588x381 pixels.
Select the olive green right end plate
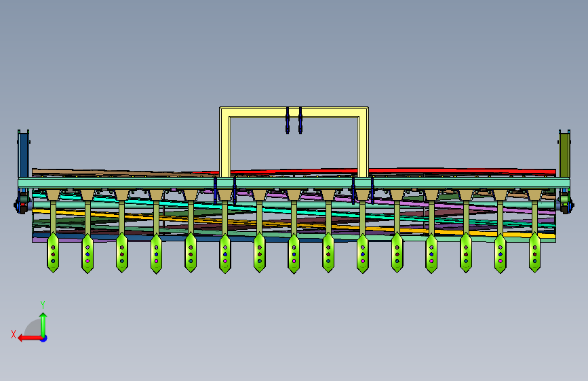click(564, 155)
